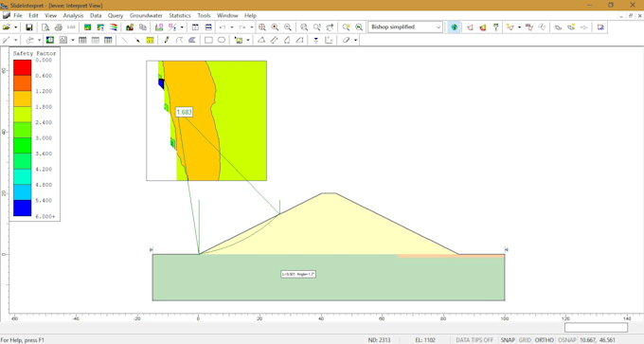The height and width of the screenshot is (344, 644).
Task: Click the rainbow contour lines icon
Action: coord(114,27)
